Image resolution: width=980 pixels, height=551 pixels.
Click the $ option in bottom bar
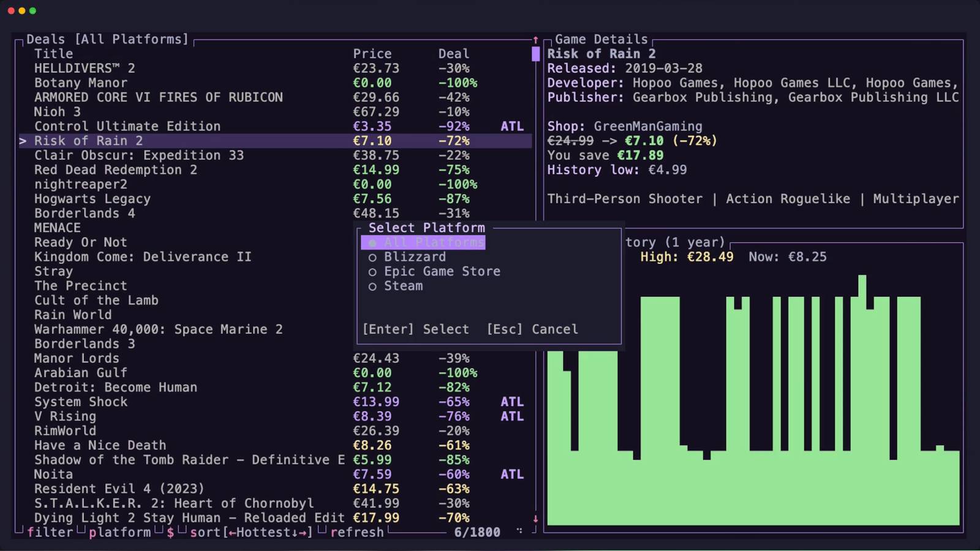[x=170, y=533]
